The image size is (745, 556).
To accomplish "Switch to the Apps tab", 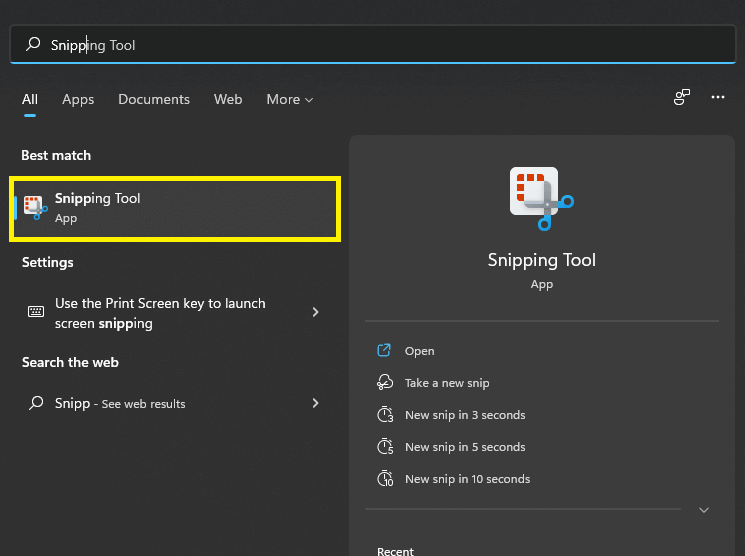I will pos(78,99).
